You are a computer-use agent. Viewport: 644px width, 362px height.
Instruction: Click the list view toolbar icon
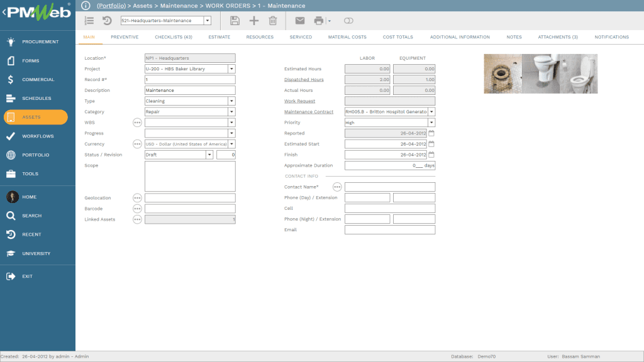(x=89, y=21)
